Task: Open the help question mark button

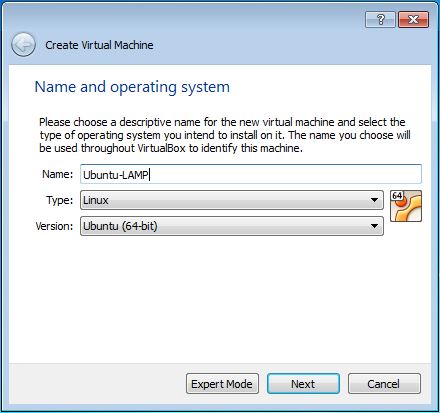Action: coord(380,20)
